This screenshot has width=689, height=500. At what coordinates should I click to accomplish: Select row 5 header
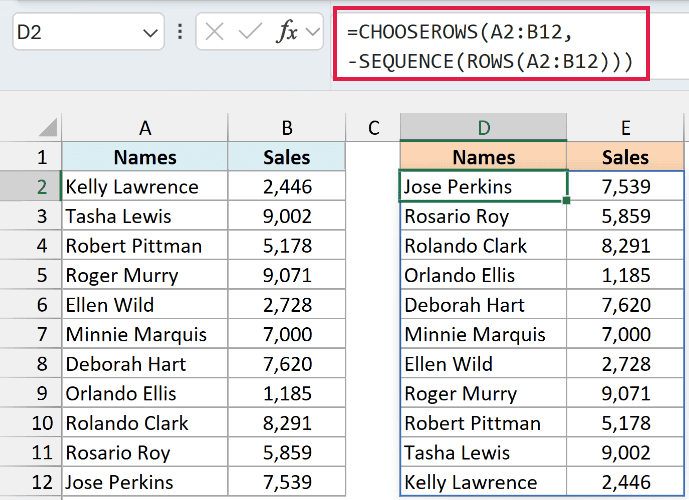coord(31,275)
